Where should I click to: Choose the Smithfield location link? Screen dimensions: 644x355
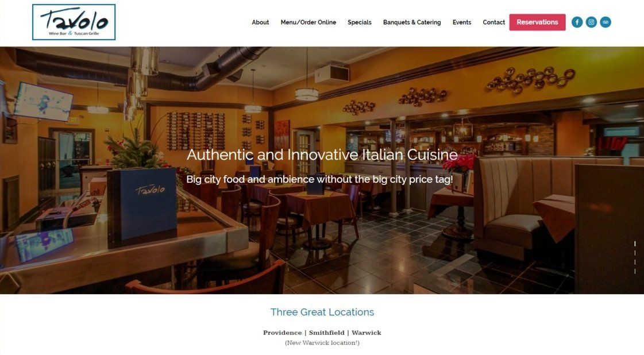pyautogui.click(x=326, y=333)
